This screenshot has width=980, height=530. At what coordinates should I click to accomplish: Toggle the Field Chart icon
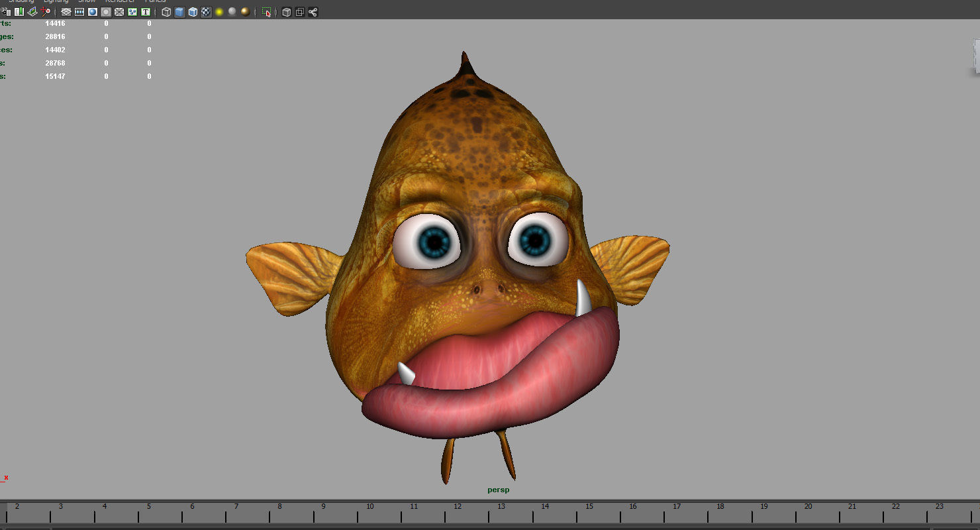click(119, 12)
